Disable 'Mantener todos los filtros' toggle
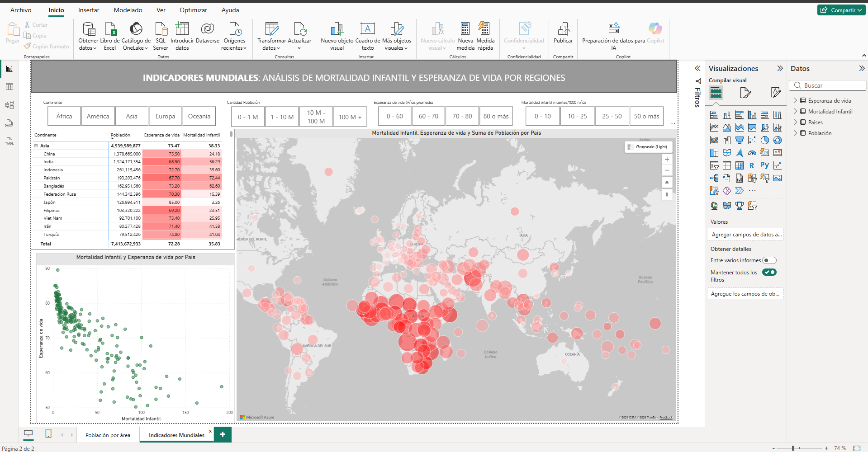Image resolution: width=868 pixels, height=452 pixels. coord(769,272)
